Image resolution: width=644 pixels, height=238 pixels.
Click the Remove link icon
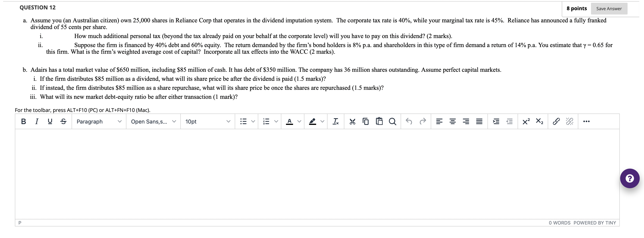(569, 122)
